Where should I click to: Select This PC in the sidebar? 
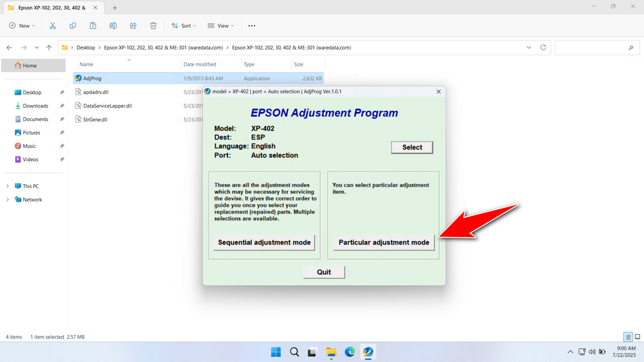(x=30, y=186)
